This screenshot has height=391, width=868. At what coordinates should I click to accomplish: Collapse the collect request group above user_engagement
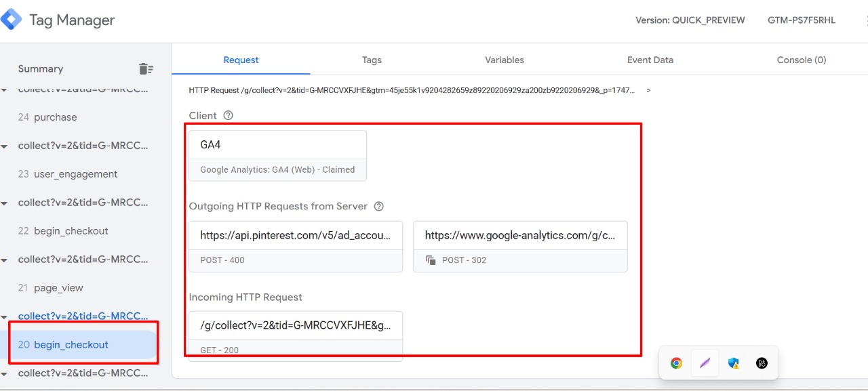click(x=5, y=146)
